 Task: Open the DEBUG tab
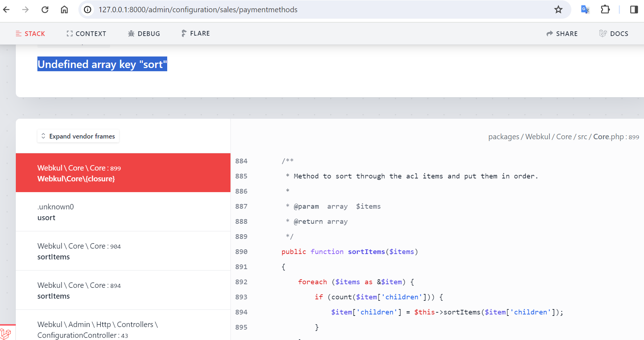click(x=144, y=34)
